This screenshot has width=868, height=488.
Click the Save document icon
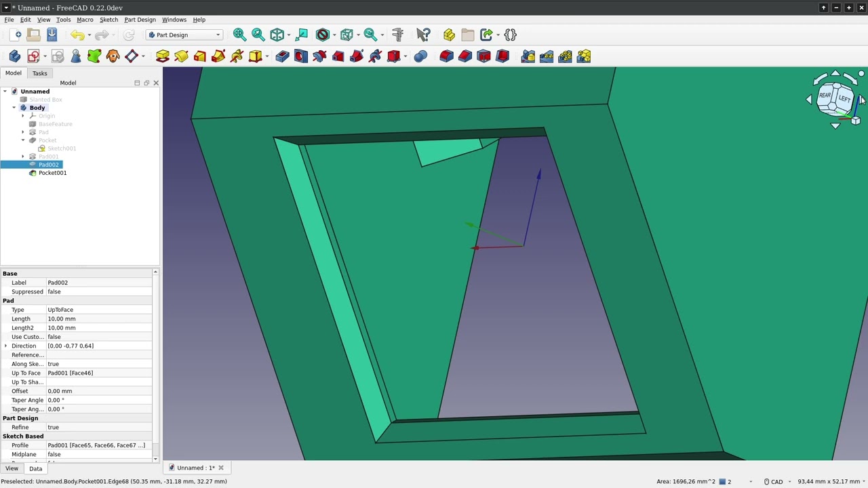click(52, 35)
